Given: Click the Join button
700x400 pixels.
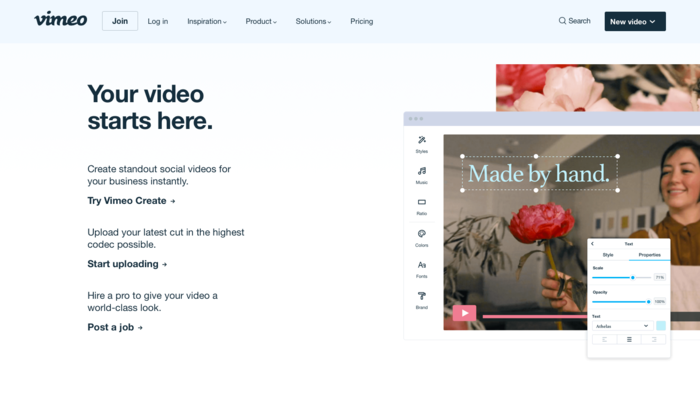Looking at the screenshot, I should click(120, 21).
